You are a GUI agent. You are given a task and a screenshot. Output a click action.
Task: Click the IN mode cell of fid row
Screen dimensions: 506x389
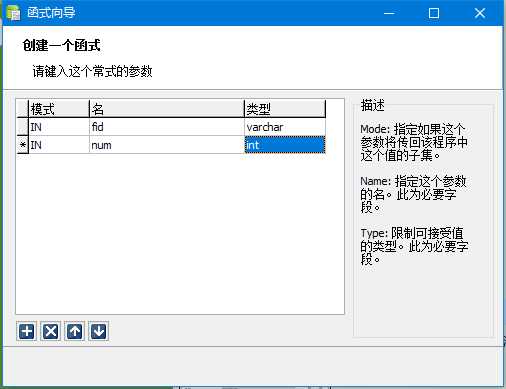pos(59,127)
